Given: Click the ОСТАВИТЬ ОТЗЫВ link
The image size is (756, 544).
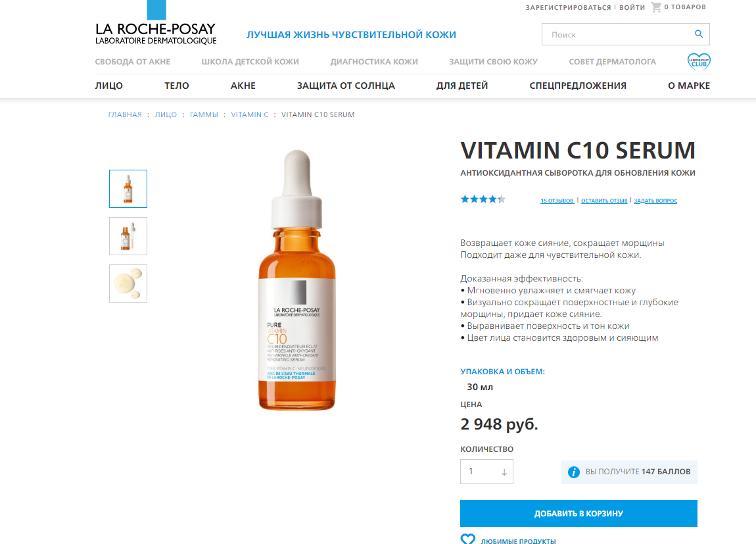Looking at the screenshot, I should pyautogui.click(x=604, y=201).
